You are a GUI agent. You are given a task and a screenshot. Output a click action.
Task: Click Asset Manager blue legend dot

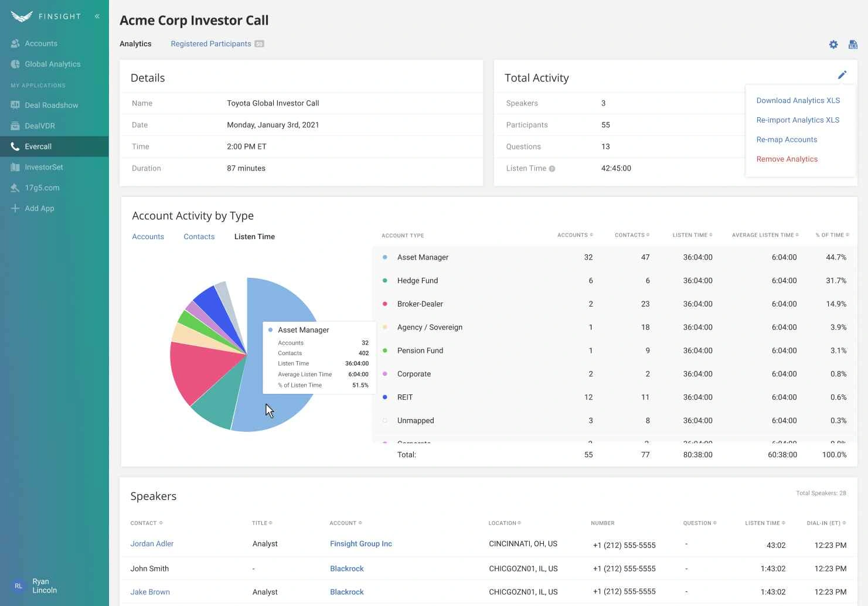[384, 257]
